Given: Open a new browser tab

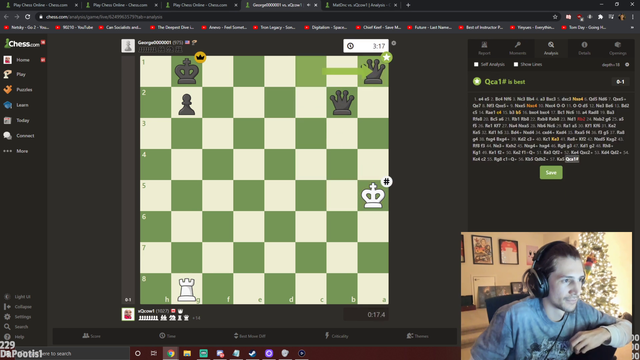Looking at the screenshot, I should point(408,5).
